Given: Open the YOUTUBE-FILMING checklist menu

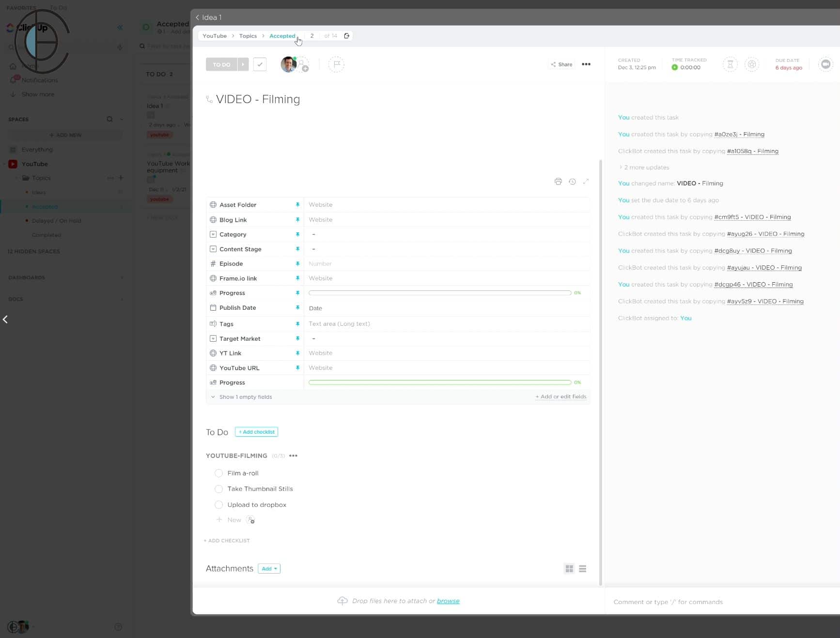Looking at the screenshot, I should (x=293, y=456).
